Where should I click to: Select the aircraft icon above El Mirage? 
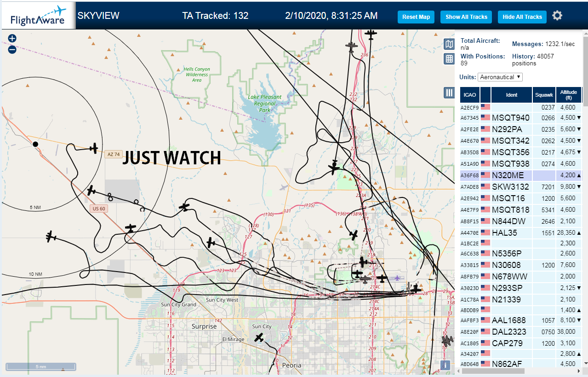[x=259, y=338]
